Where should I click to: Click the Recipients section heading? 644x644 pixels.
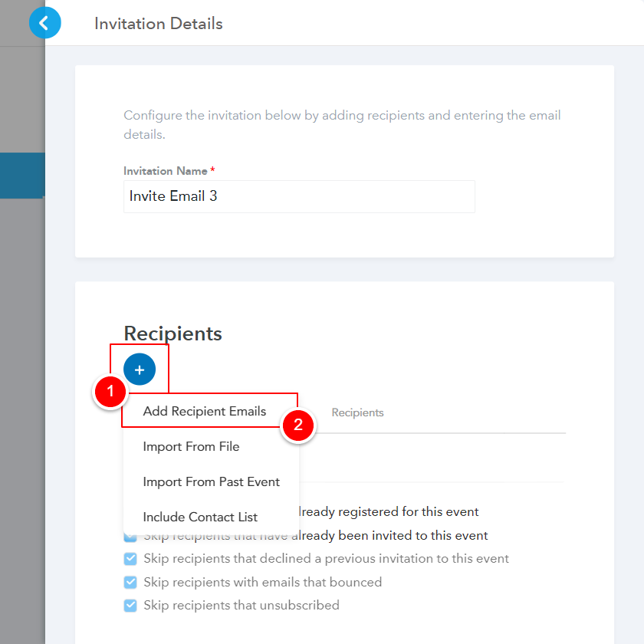[172, 333]
